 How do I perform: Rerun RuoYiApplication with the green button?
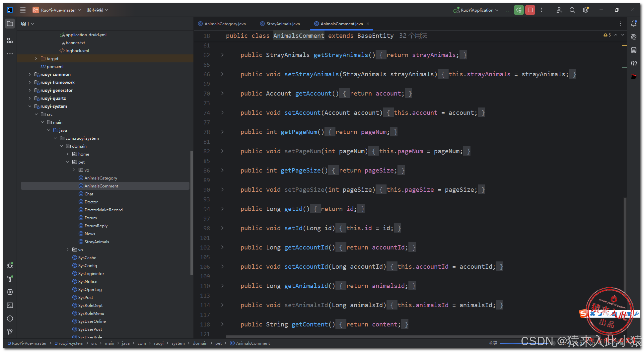coord(519,10)
